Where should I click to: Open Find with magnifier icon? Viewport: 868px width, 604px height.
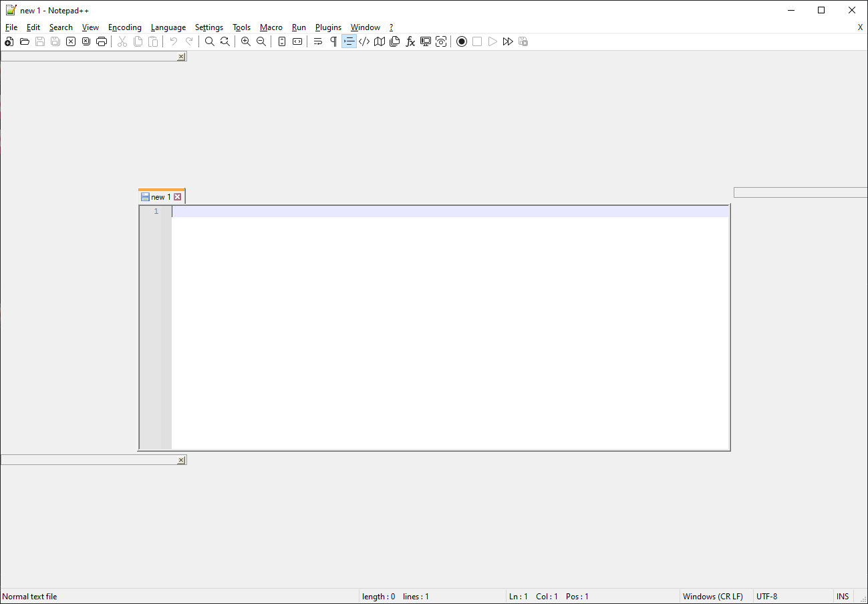pyautogui.click(x=210, y=41)
